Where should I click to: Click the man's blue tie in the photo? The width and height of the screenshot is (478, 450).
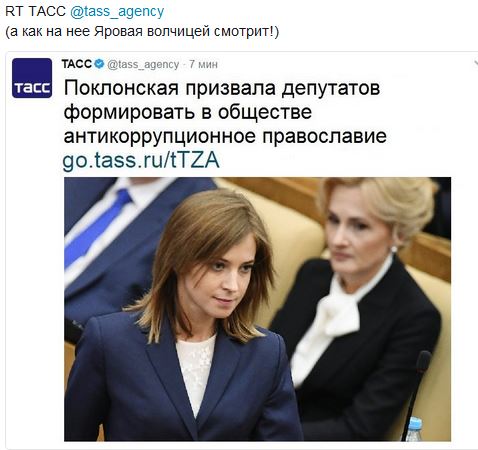(97, 227)
